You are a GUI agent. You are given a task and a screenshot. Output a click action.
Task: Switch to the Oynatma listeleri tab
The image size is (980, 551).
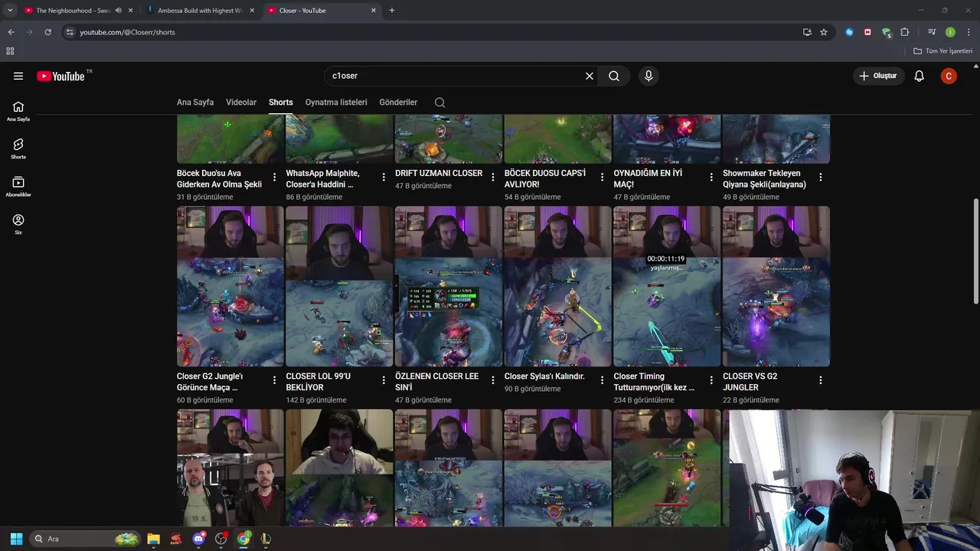[336, 103]
